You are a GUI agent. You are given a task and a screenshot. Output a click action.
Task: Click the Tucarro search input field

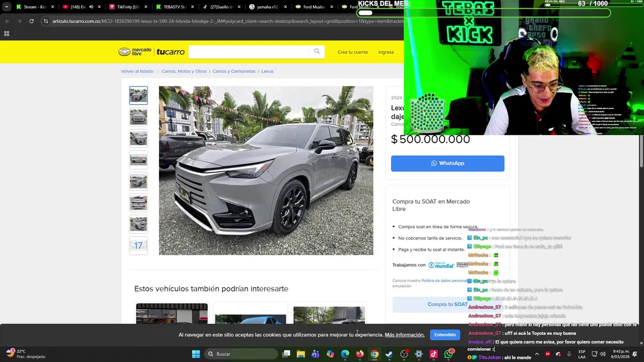249,52
